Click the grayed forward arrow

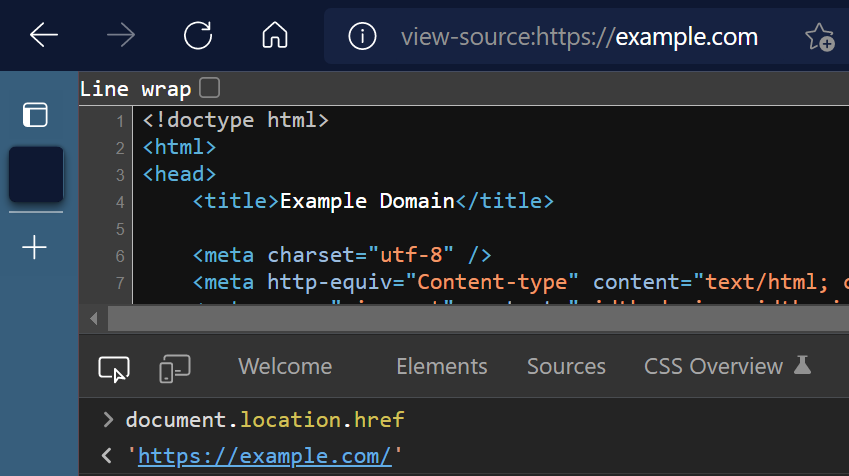[x=121, y=36]
